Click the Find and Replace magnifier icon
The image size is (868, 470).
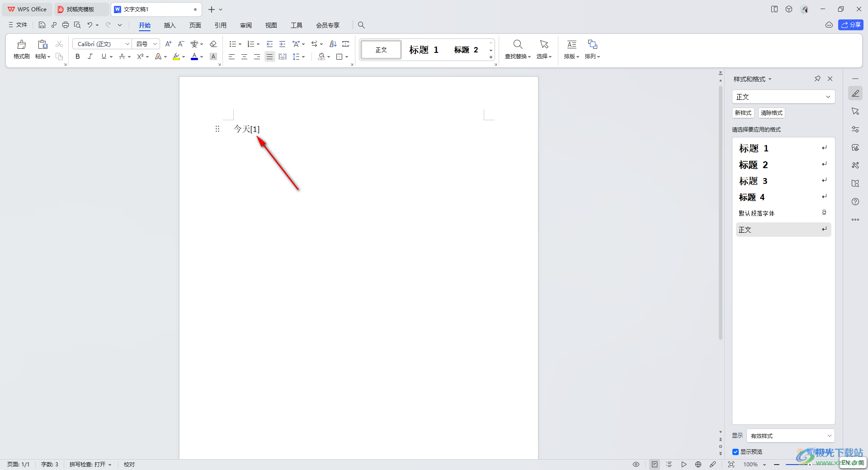pos(518,44)
